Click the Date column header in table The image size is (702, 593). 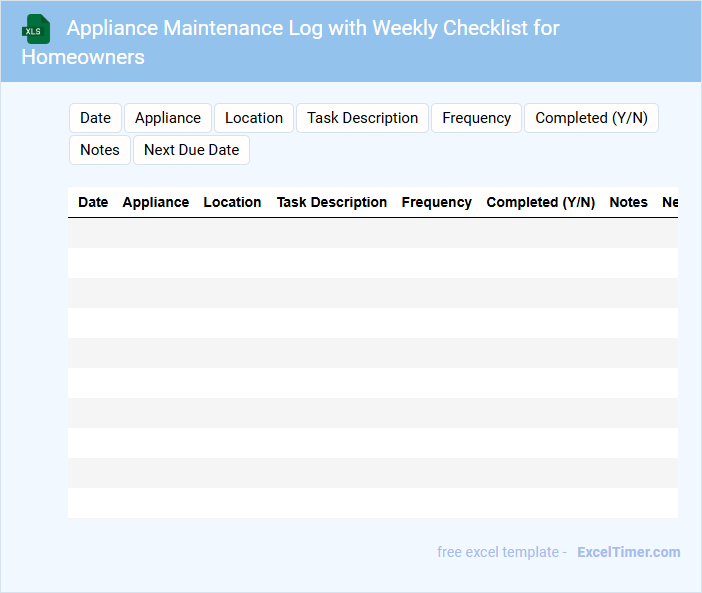(x=93, y=202)
